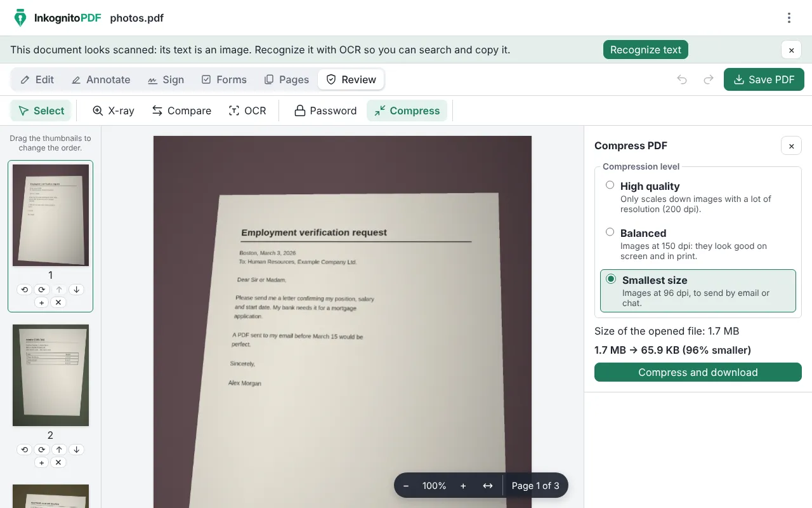Switch to the Annotate tab
The height and width of the screenshot is (508, 812).
[x=101, y=79]
